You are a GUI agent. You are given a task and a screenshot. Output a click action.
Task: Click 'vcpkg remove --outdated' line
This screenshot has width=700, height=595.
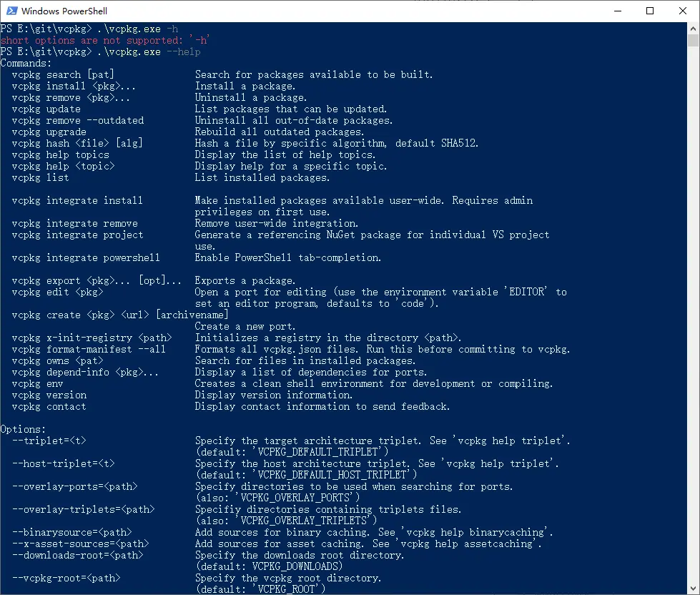click(78, 121)
